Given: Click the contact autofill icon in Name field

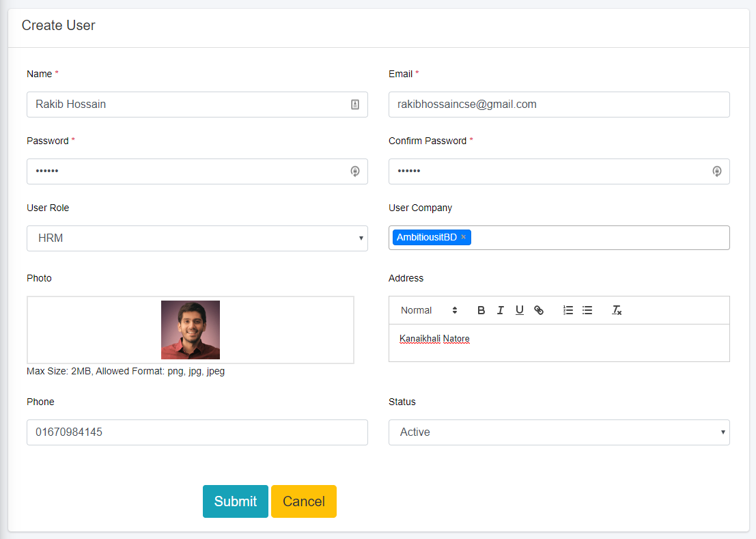Looking at the screenshot, I should [354, 105].
